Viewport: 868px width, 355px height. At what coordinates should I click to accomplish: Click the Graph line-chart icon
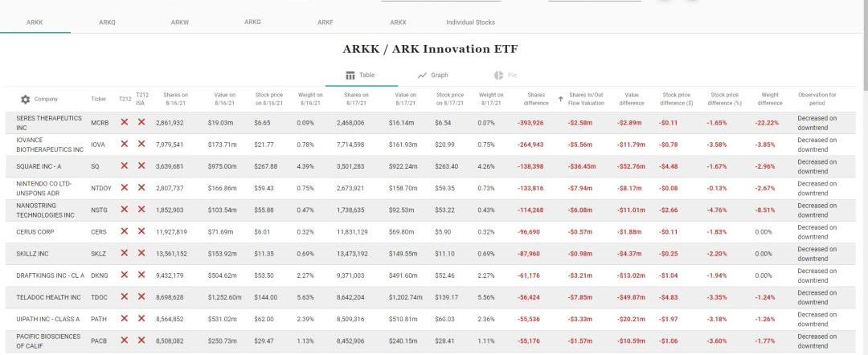422,75
